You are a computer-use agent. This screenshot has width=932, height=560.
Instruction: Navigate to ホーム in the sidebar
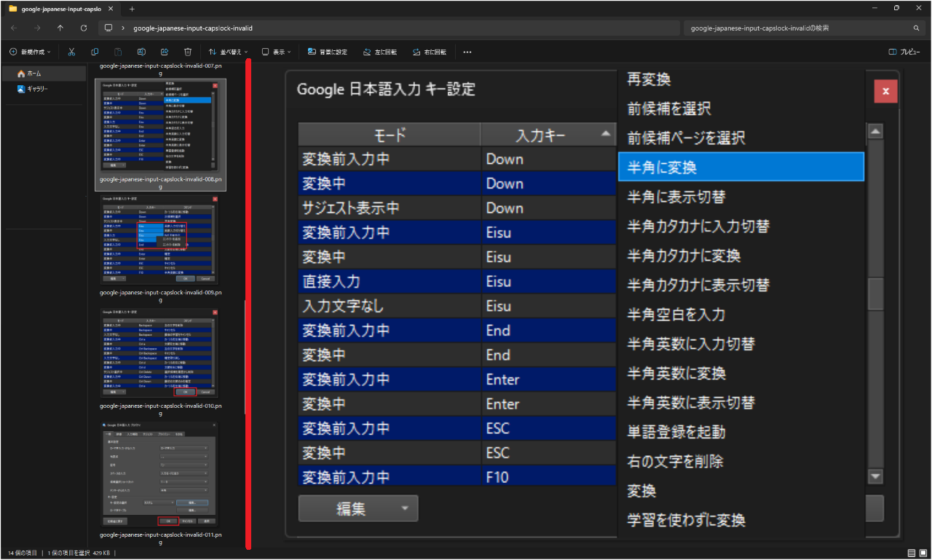pos(33,73)
